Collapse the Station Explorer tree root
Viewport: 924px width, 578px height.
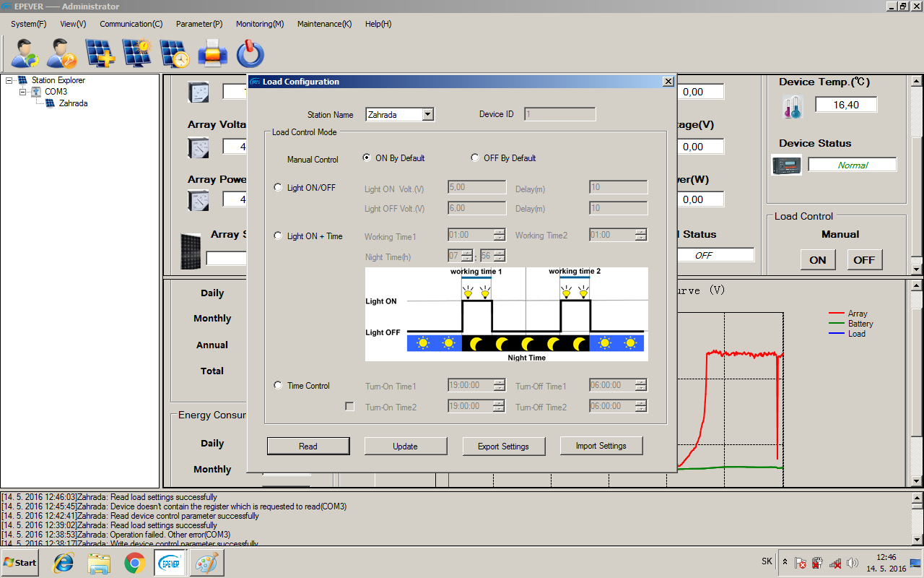pyautogui.click(x=9, y=80)
